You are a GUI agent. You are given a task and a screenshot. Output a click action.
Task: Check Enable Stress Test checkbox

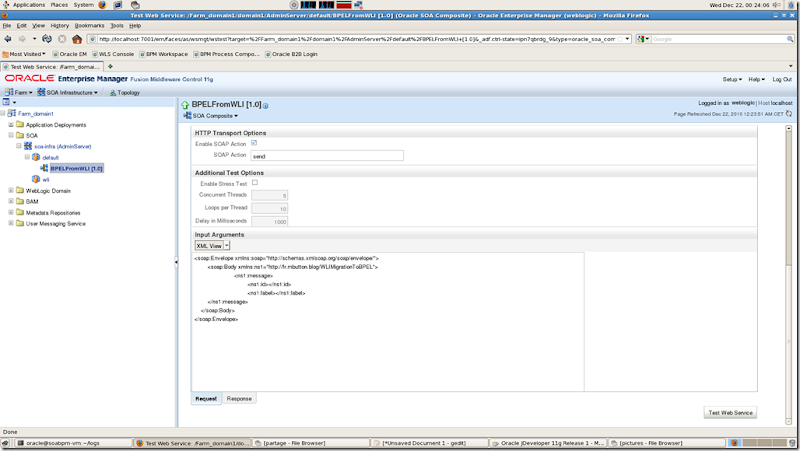255,182
